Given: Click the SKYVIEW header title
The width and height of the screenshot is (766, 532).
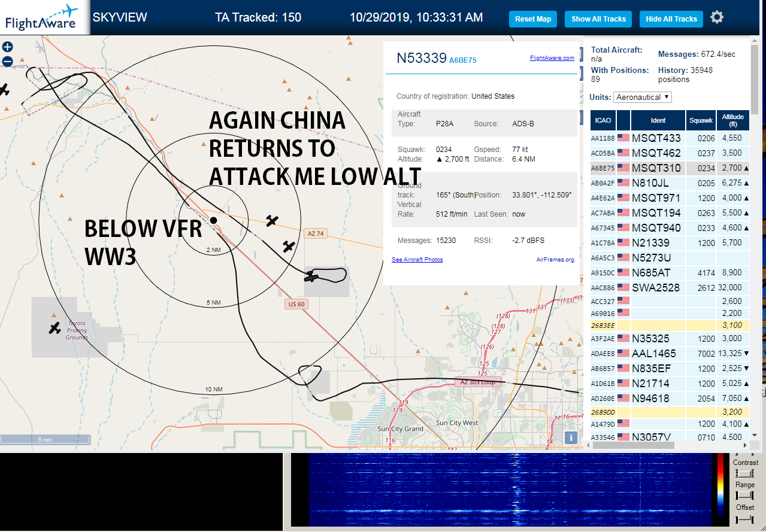Looking at the screenshot, I should (120, 17).
